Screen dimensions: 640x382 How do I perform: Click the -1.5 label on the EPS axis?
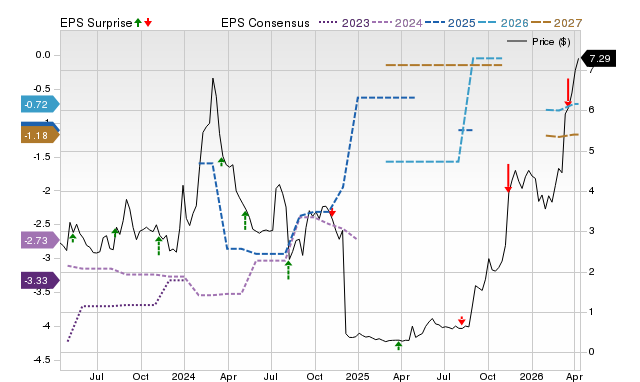41,157
